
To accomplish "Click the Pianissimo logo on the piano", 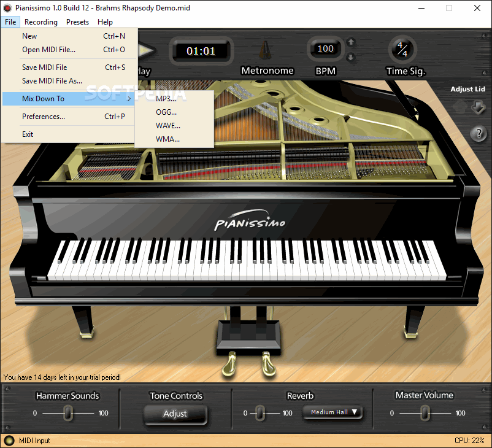I will coord(250,220).
